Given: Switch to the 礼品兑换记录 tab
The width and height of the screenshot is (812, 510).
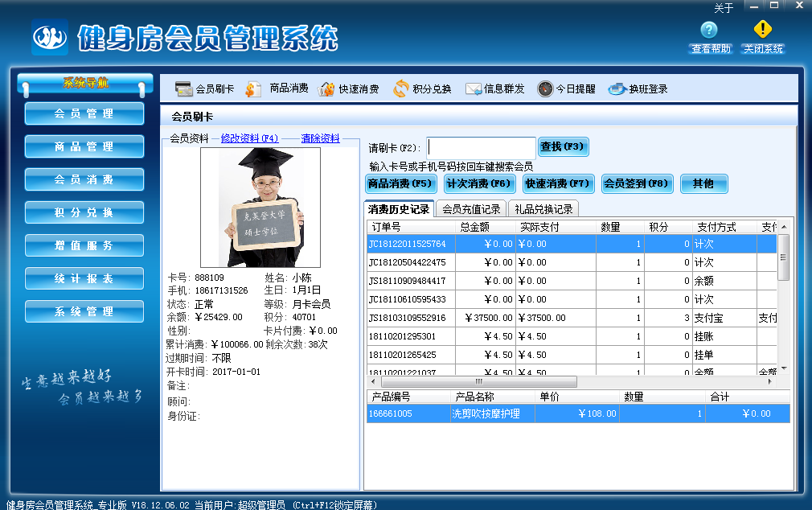Looking at the screenshot, I should [543, 209].
